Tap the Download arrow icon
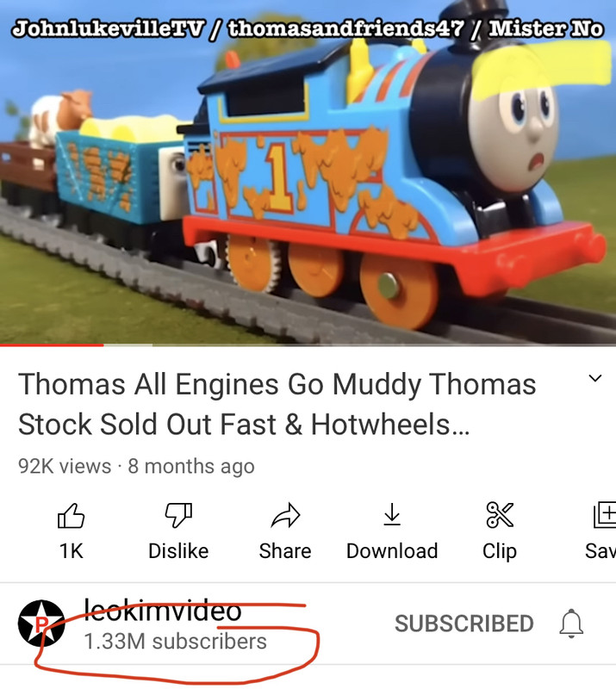This screenshot has width=616, height=689. [x=392, y=515]
